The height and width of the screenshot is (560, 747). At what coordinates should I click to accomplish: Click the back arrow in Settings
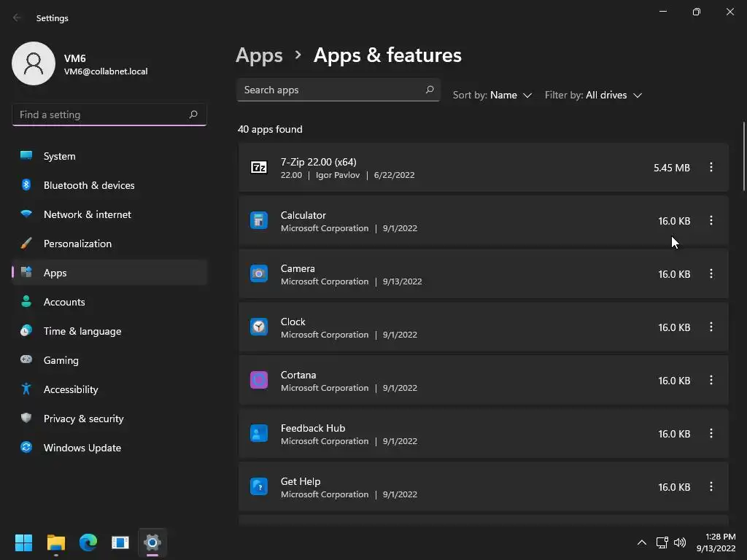18,17
